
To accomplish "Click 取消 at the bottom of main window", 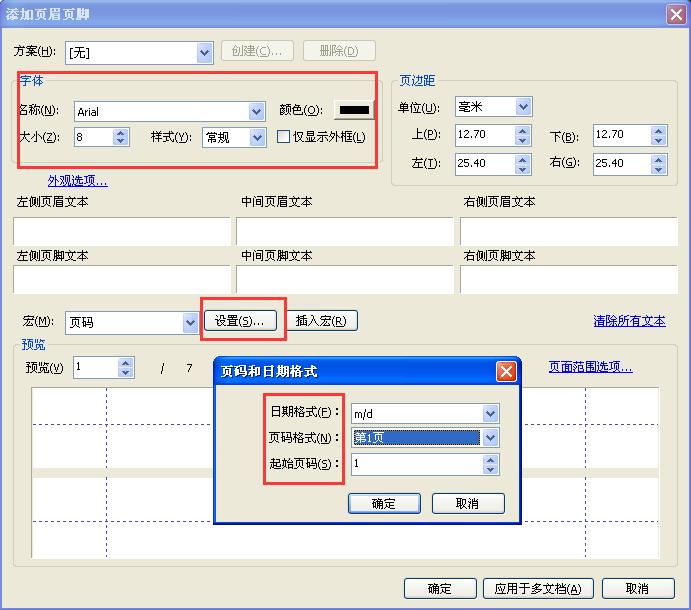I will click(638, 589).
